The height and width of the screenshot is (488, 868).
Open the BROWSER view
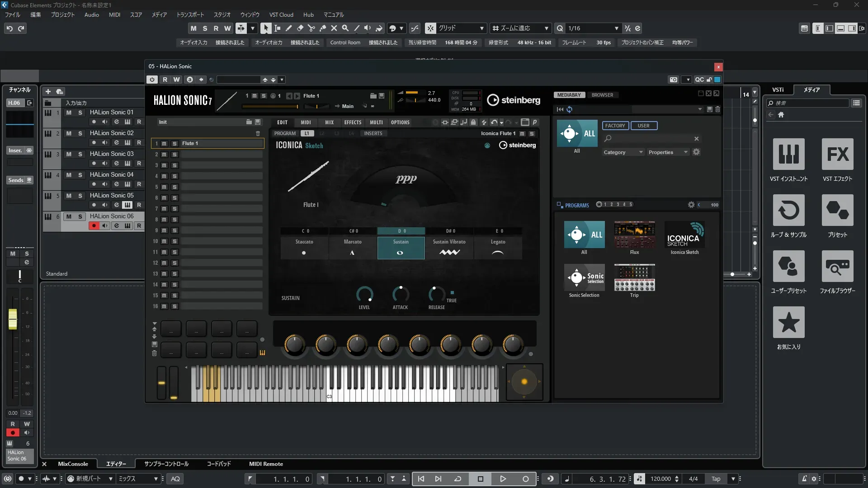pos(602,95)
